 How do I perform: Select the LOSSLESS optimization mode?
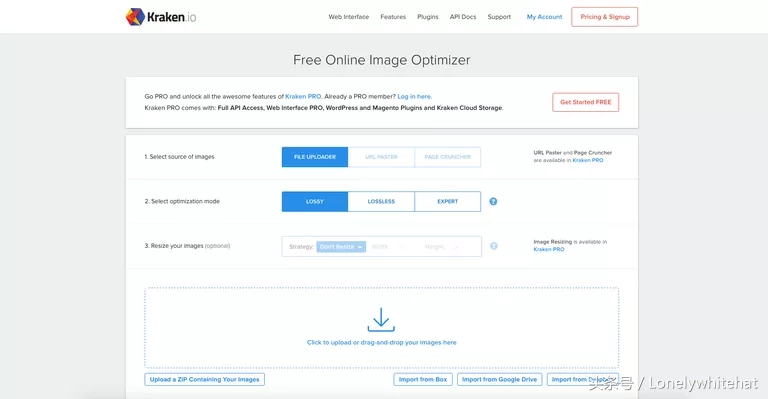[381, 201]
